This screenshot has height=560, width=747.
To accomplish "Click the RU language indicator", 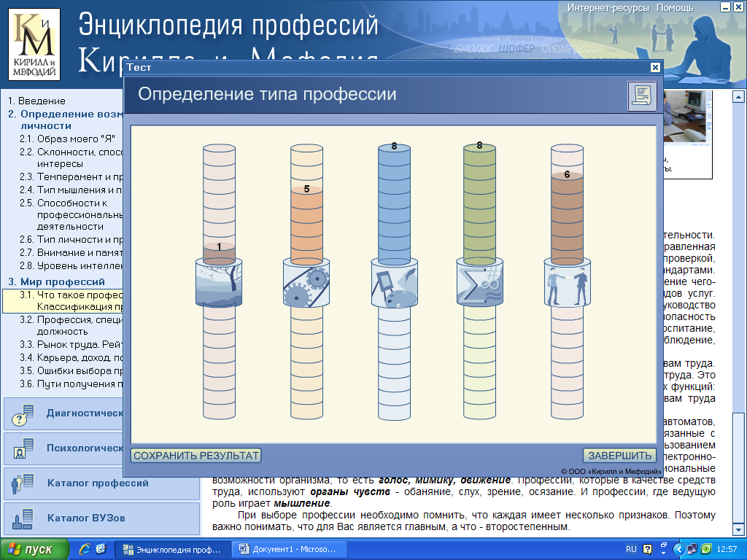I will tap(631, 549).
